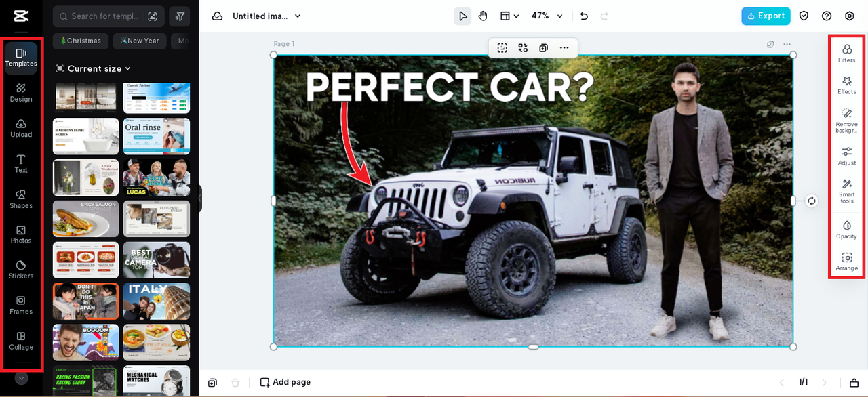Choose the BOOOM template

pos(86,342)
